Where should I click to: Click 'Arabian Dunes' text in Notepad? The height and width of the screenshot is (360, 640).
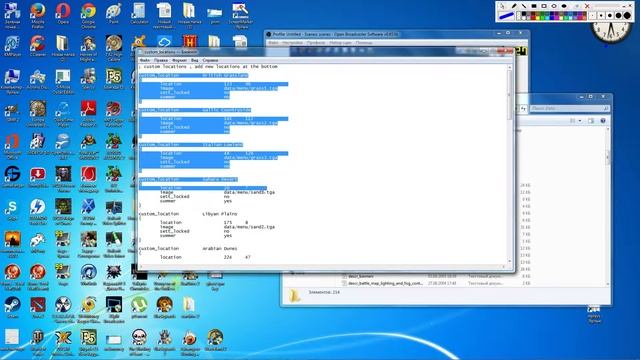pos(220,249)
